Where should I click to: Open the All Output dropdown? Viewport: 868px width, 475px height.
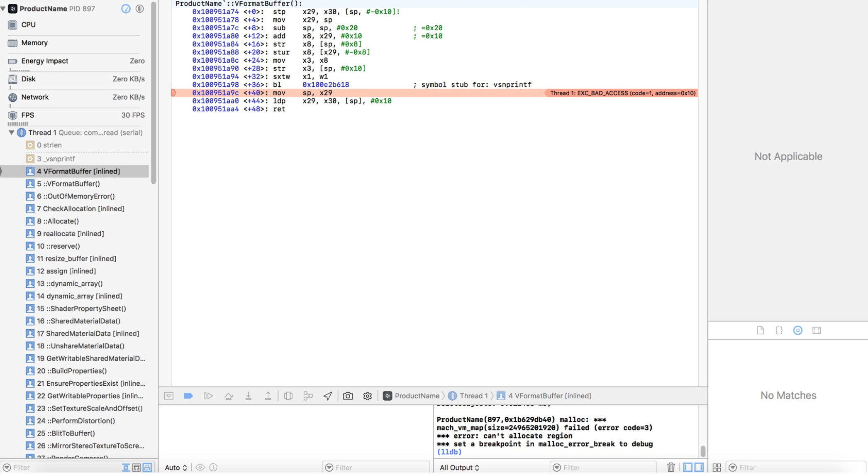[x=459, y=468]
